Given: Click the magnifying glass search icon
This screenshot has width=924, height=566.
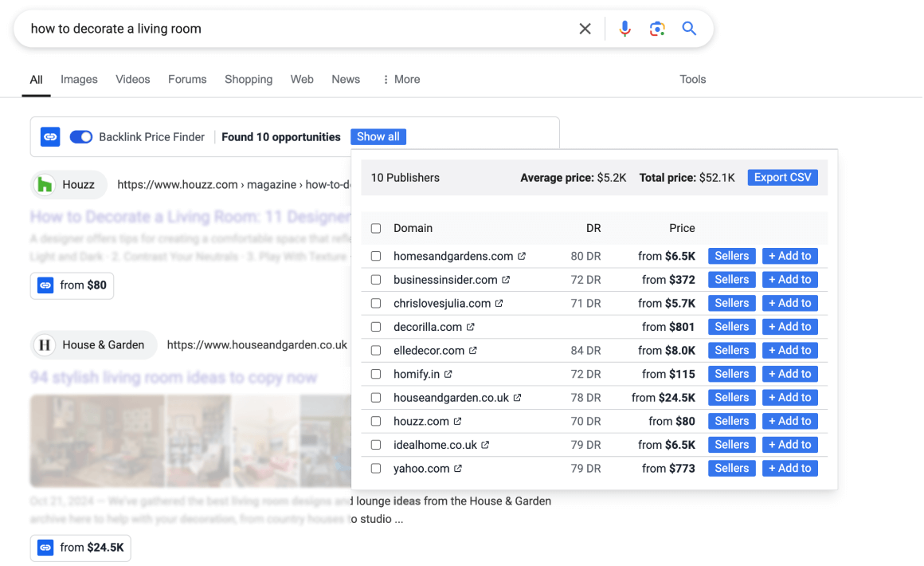Looking at the screenshot, I should pos(689,29).
